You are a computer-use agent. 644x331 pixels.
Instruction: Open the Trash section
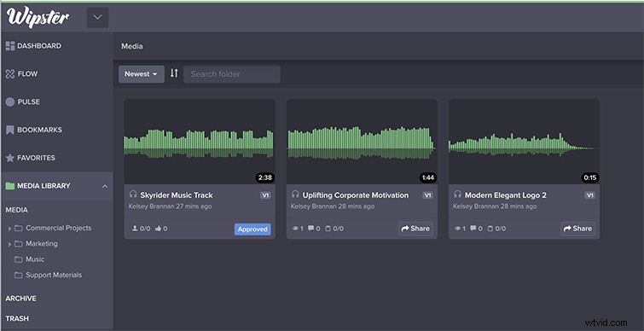coord(17,318)
